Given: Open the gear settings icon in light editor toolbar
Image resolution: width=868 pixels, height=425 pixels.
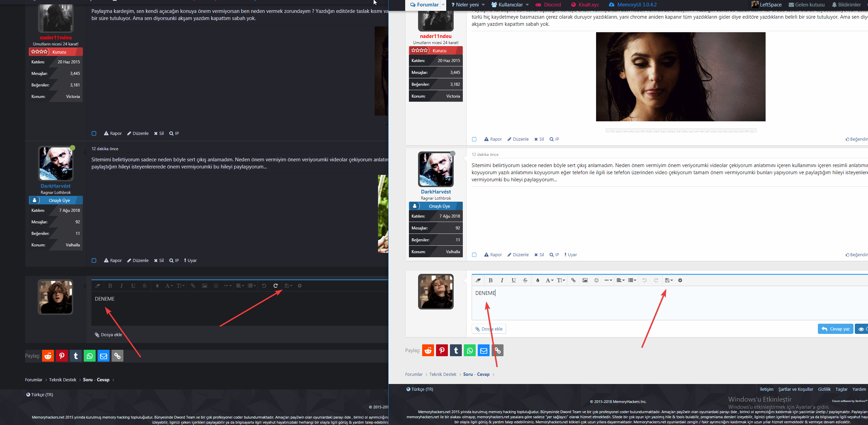Looking at the screenshot, I should point(680,280).
